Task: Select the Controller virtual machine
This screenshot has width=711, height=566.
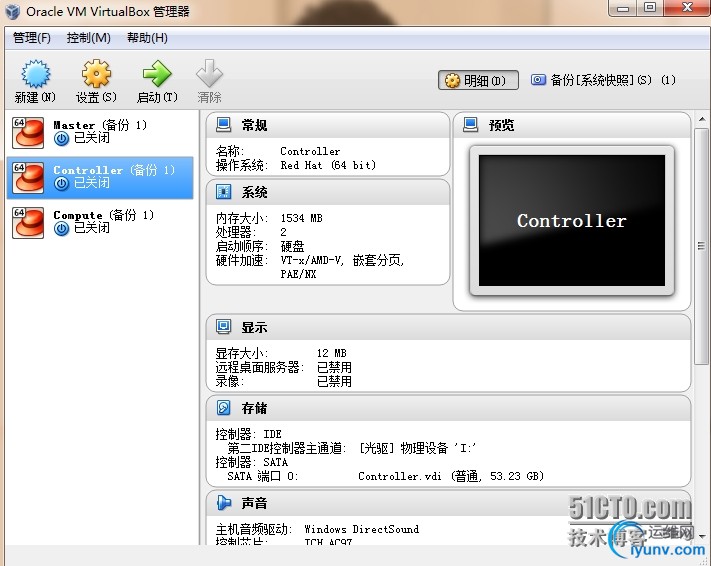Action: pos(100,178)
